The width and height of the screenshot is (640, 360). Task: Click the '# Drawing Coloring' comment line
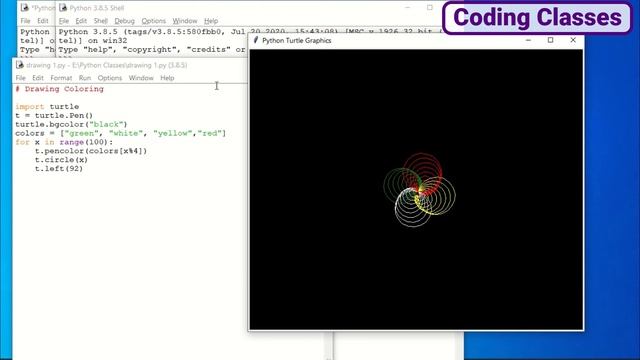[60, 89]
